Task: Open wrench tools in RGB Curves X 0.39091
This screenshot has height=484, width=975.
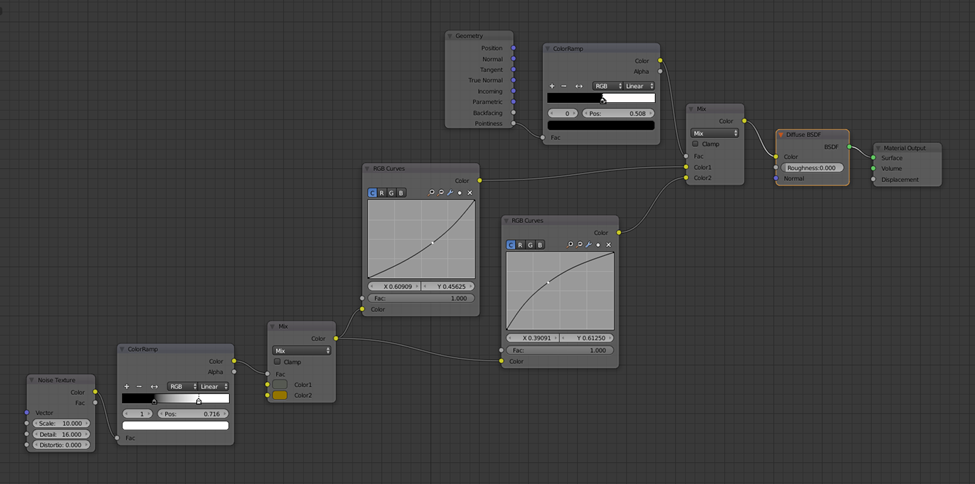Action: [589, 245]
